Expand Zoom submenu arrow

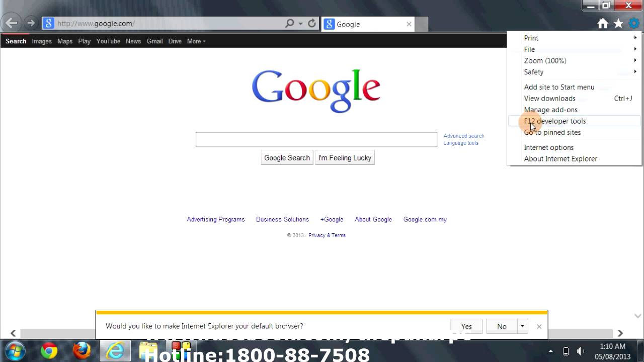[x=635, y=60]
